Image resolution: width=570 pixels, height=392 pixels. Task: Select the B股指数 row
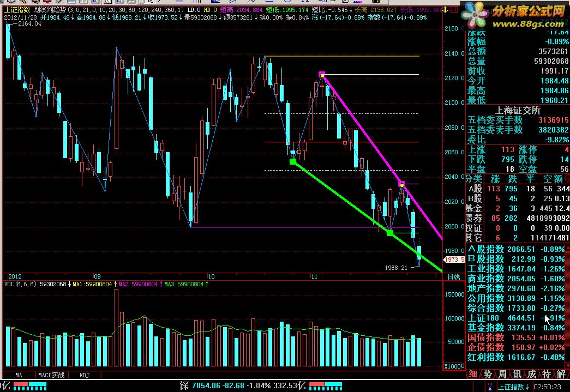click(x=516, y=259)
